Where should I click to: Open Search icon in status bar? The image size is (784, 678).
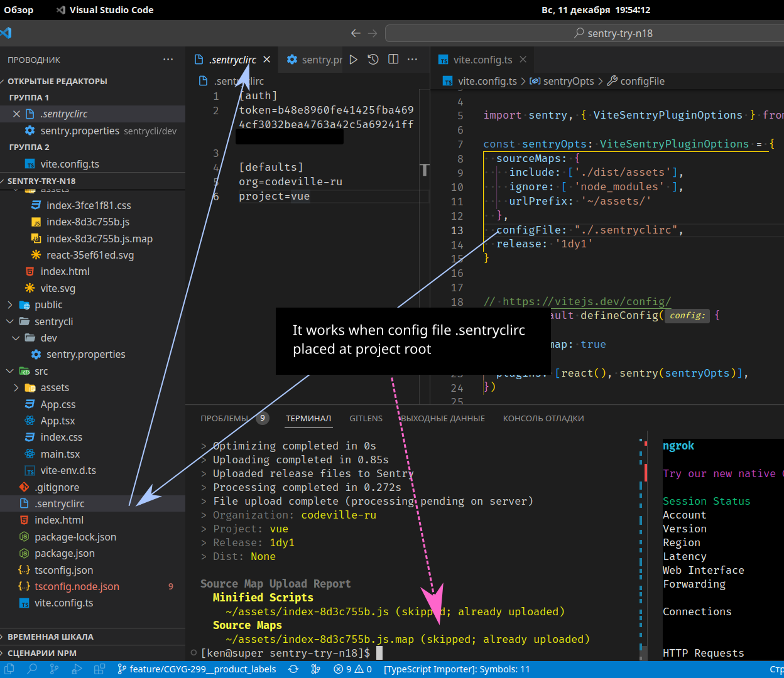click(x=32, y=669)
